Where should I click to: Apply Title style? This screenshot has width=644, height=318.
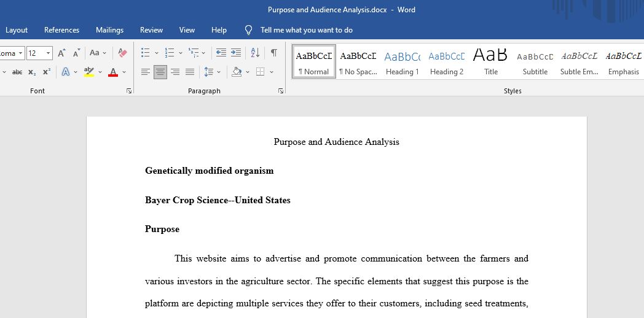click(x=491, y=61)
